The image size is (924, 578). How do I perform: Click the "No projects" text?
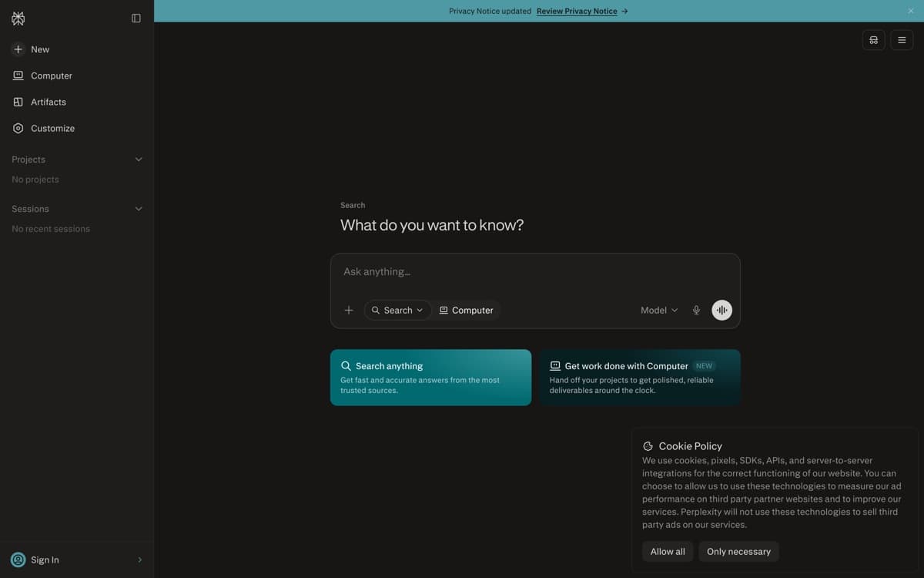point(35,180)
